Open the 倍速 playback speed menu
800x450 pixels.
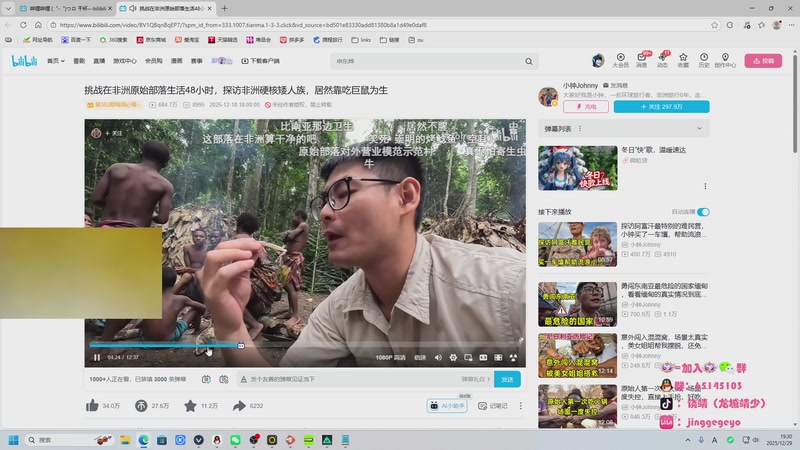420,358
